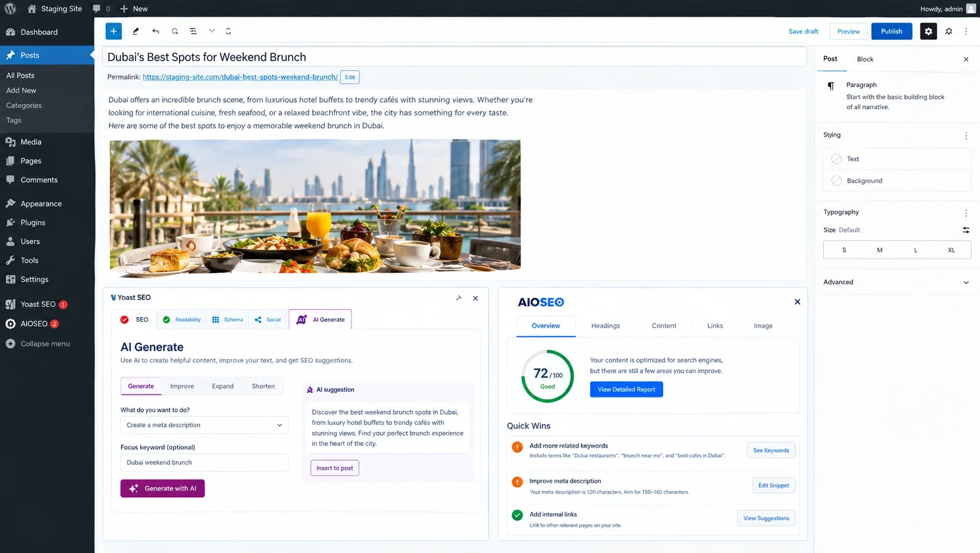This screenshot has width=980, height=553.
Task: Open the New content menu in admin bar
Action: point(134,9)
